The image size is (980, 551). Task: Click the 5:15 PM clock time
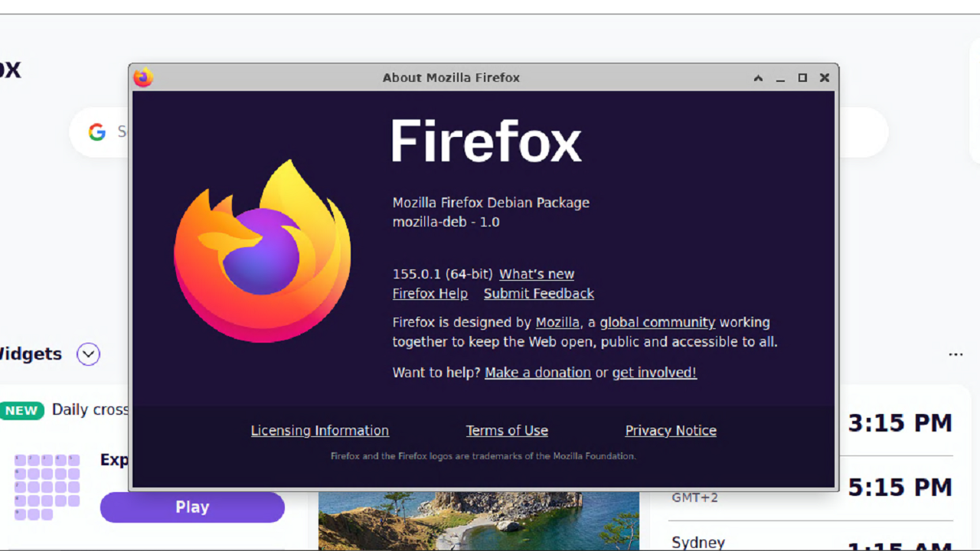[900, 487]
